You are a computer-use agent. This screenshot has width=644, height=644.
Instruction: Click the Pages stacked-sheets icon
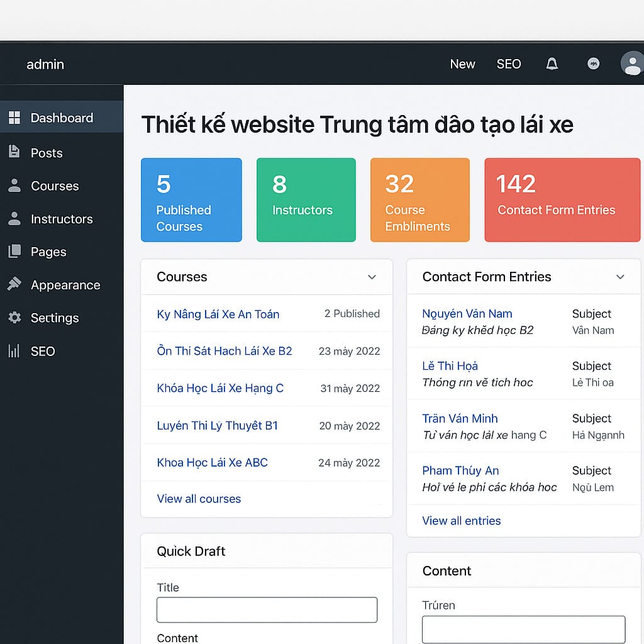14,252
